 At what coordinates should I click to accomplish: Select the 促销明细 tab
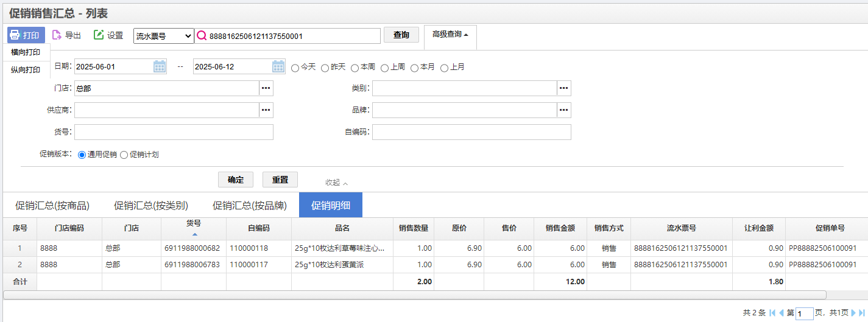coord(331,205)
